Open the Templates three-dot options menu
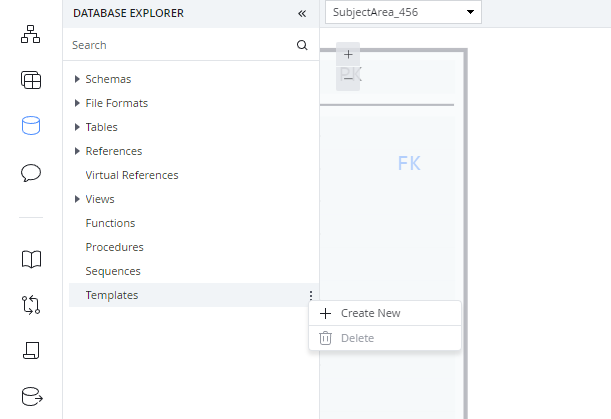611x419 pixels. click(311, 295)
